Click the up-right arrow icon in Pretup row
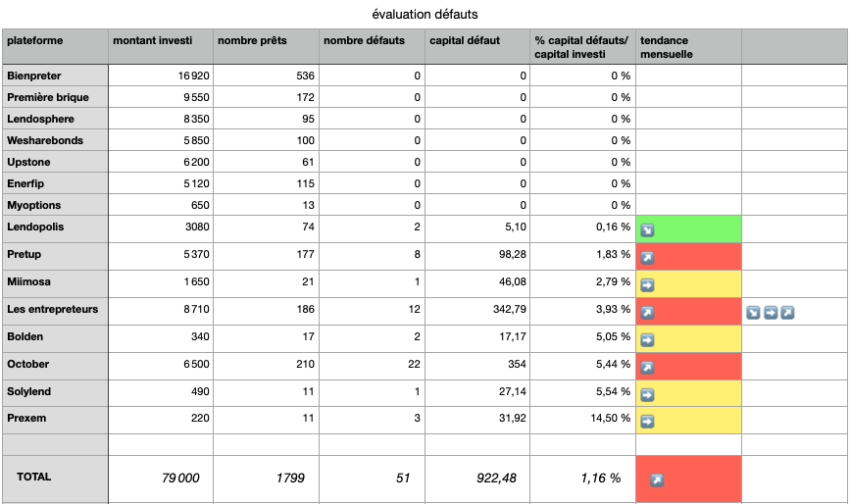This screenshot has height=504, width=850. point(647,258)
